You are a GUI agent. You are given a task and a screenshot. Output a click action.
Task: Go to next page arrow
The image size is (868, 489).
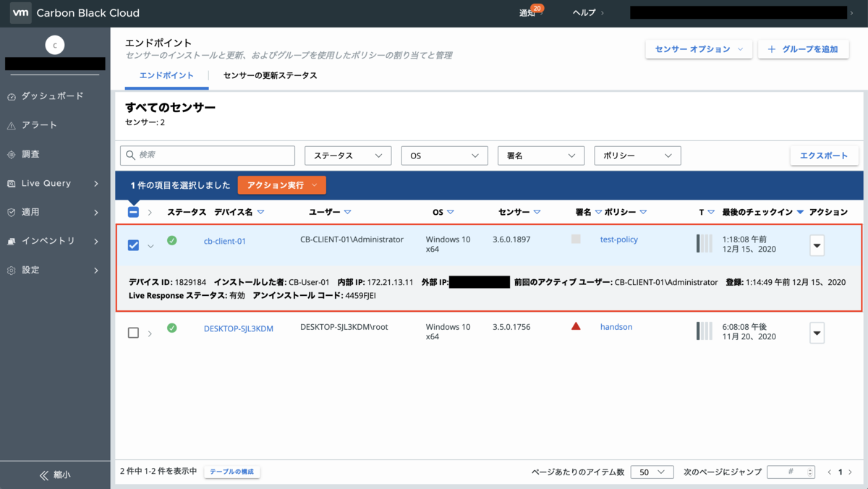[x=850, y=472]
